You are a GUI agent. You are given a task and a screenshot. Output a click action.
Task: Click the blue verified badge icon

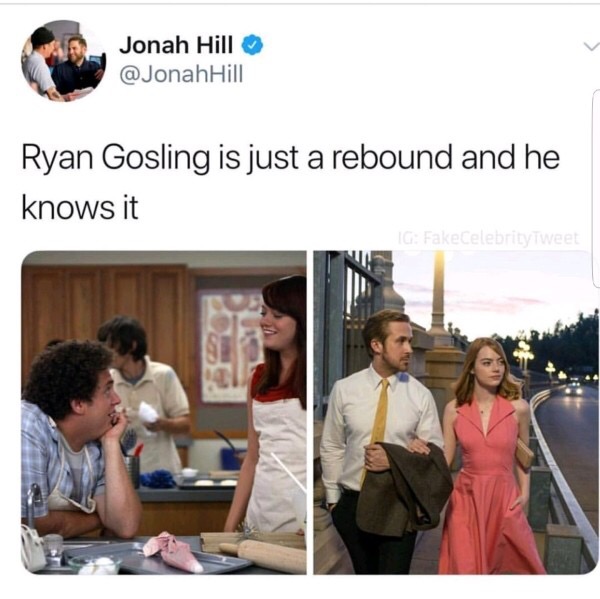[252, 44]
